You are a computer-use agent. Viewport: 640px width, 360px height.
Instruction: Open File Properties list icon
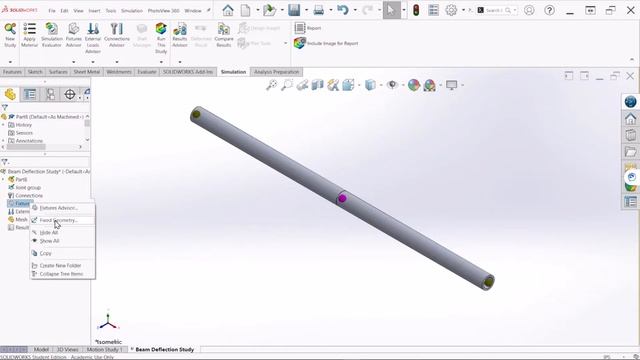click(433, 10)
